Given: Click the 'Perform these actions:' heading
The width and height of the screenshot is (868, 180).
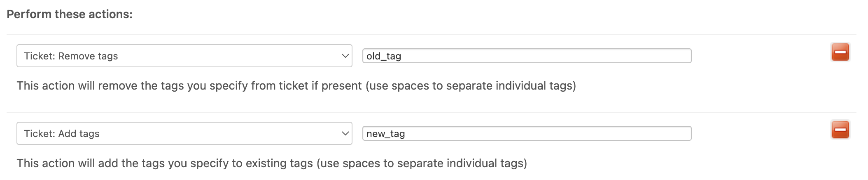Looking at the screenshot, I should pos(70,14).
